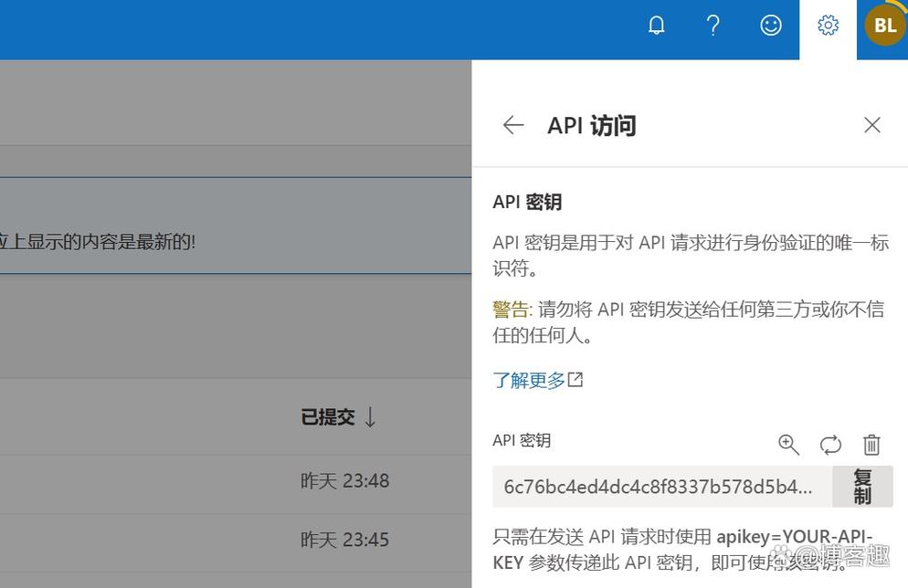Open the 了解更多 link
The image size is (908, 588).
point(530,380)
